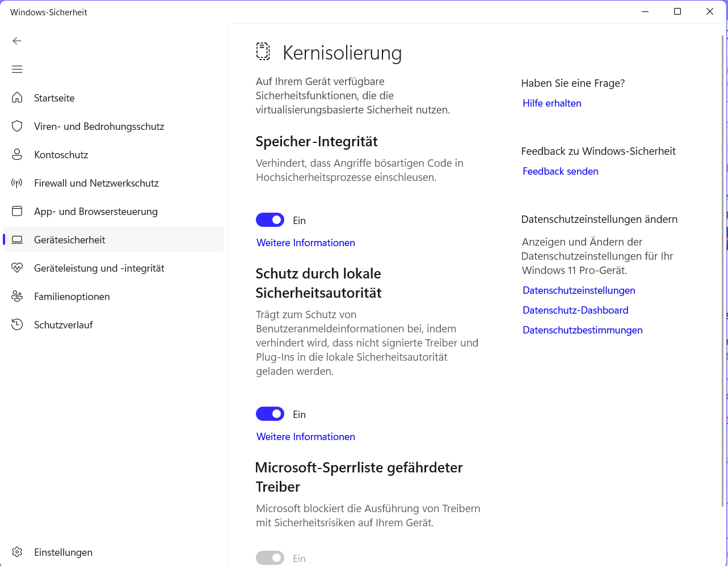Click the Firewall und Netzwerkschutz antenna icon

tap(17, 183)
